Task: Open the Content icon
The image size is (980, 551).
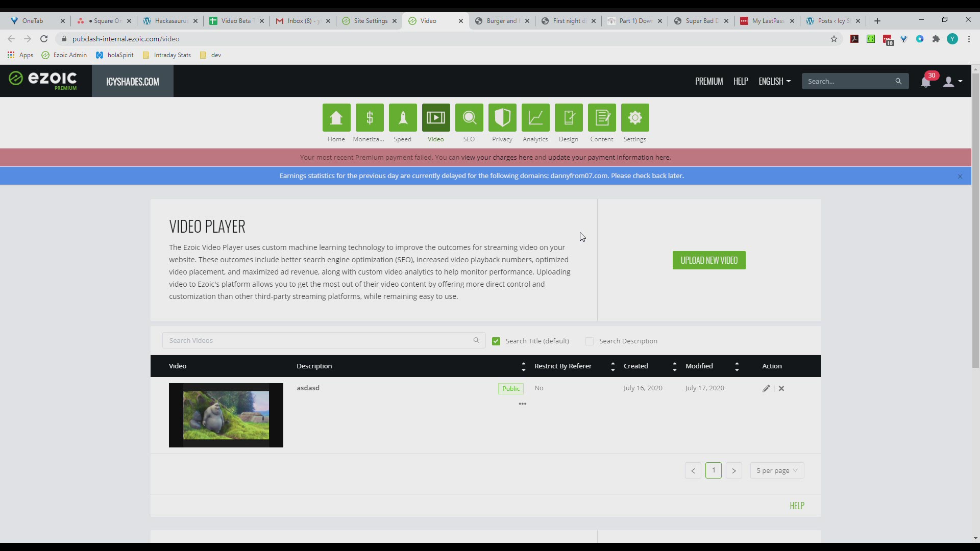Action: [x=602, y=117]
